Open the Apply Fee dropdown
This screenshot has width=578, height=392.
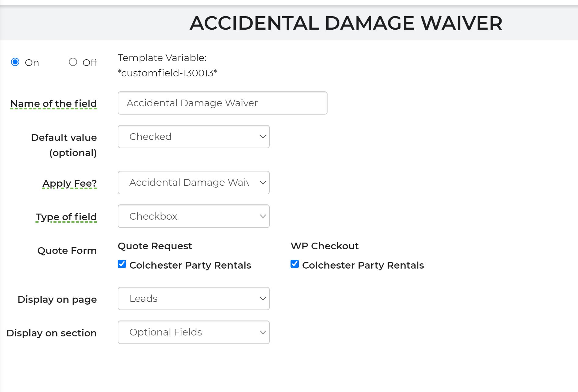click(x=194, y=182)
